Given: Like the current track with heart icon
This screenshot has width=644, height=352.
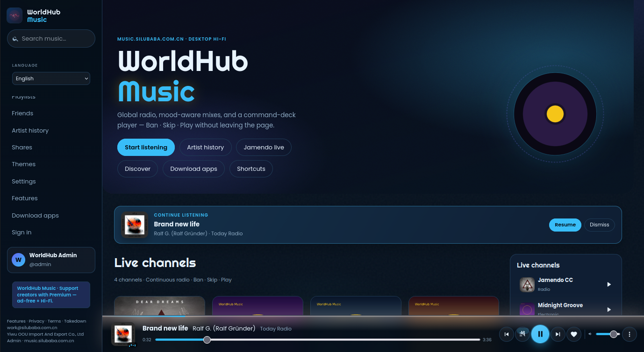Looking at the screenshot, I should click(574, 334).
